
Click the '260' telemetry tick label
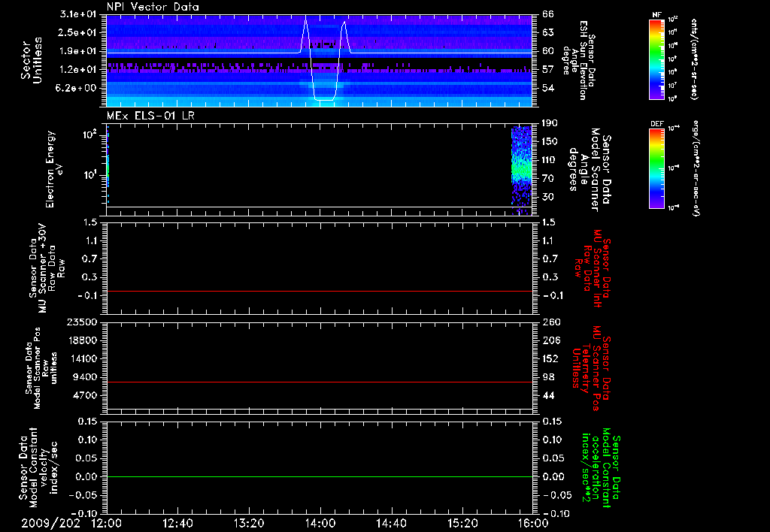(551, 322)
